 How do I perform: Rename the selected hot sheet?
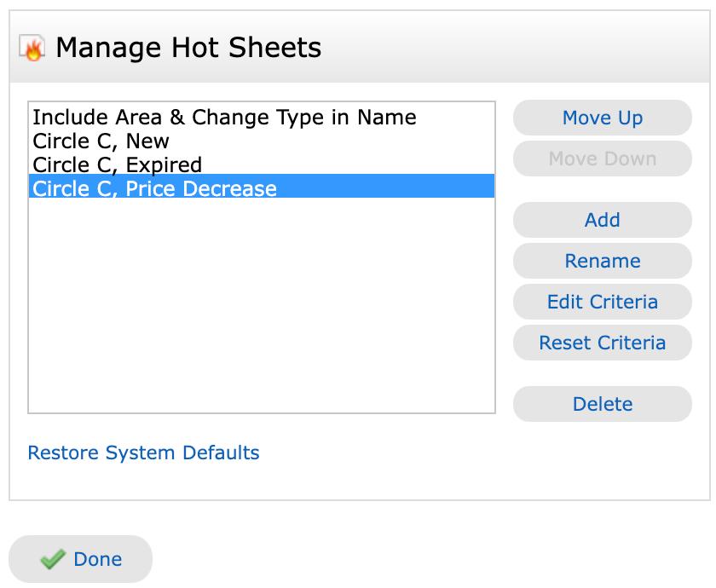602,261
